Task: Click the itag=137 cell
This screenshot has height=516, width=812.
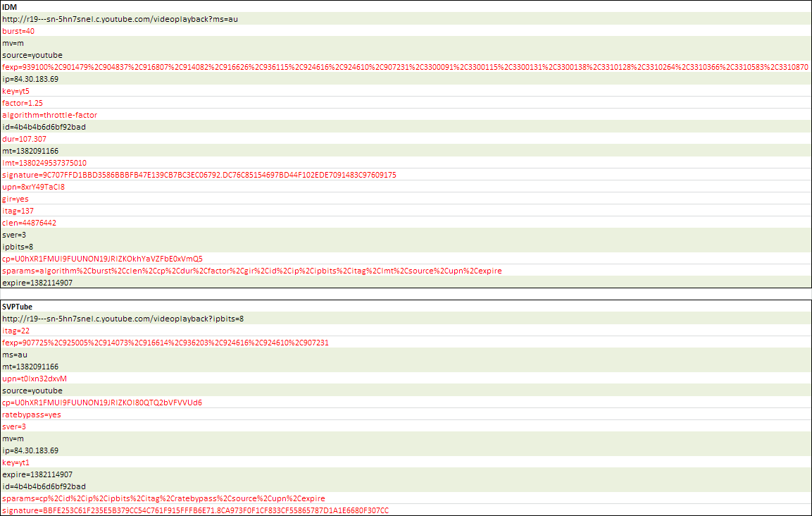Action: click(x=18, y=211)
